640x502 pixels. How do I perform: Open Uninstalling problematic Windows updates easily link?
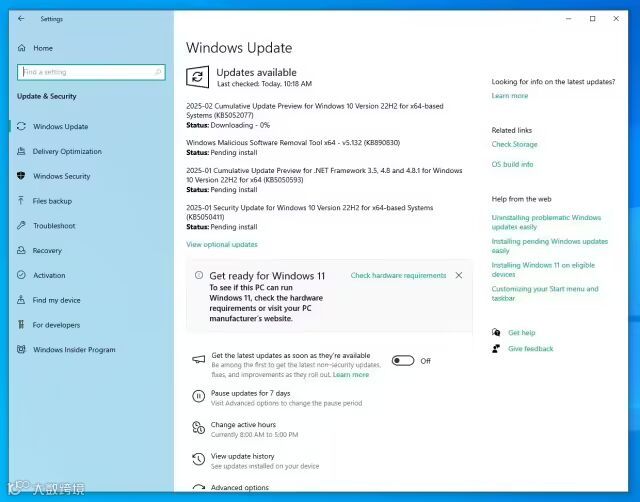pyautogui.click(x=546, y=222)
